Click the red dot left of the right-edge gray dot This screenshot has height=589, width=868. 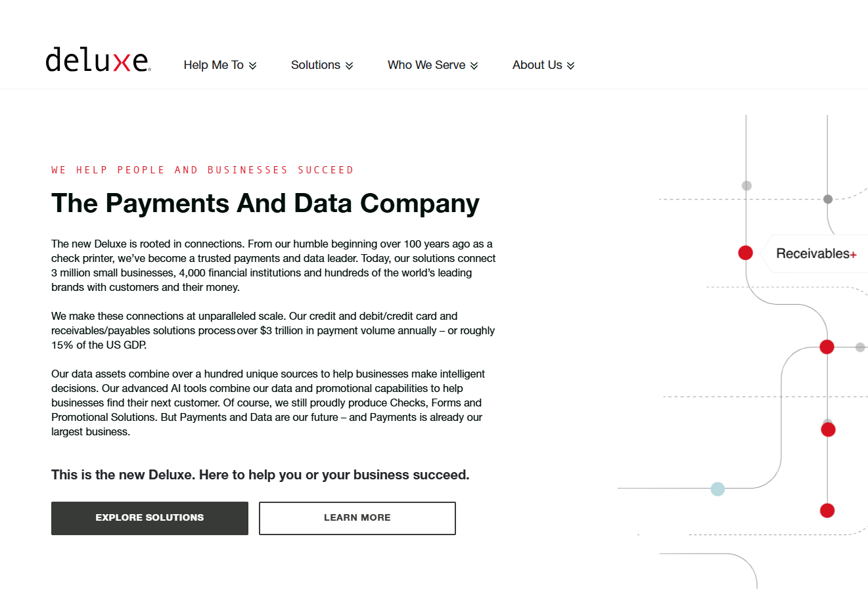827,347
